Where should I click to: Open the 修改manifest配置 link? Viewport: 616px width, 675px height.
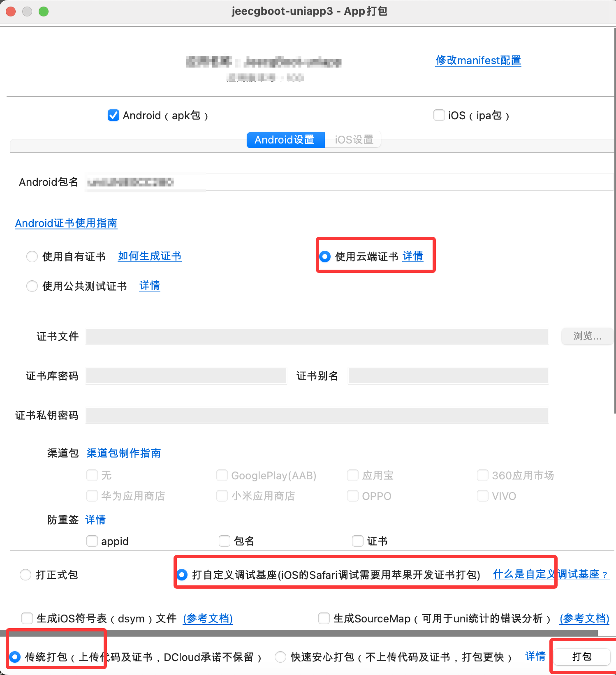point(478,60)
